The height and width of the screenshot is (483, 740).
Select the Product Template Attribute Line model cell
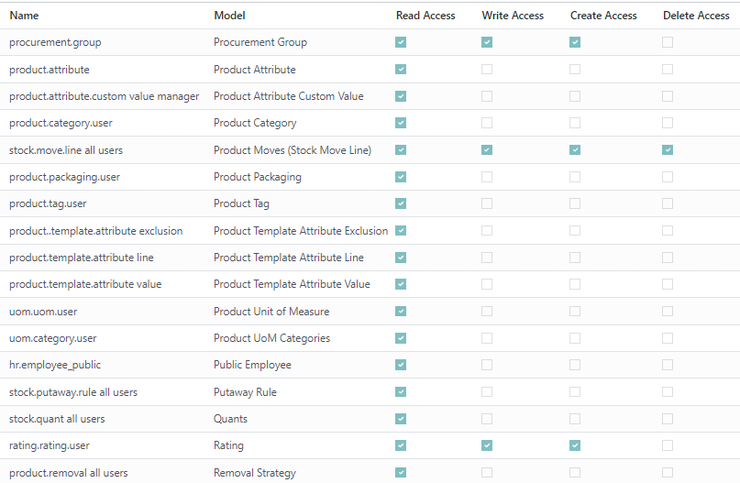pyautogui.click(x=288, y=258)
